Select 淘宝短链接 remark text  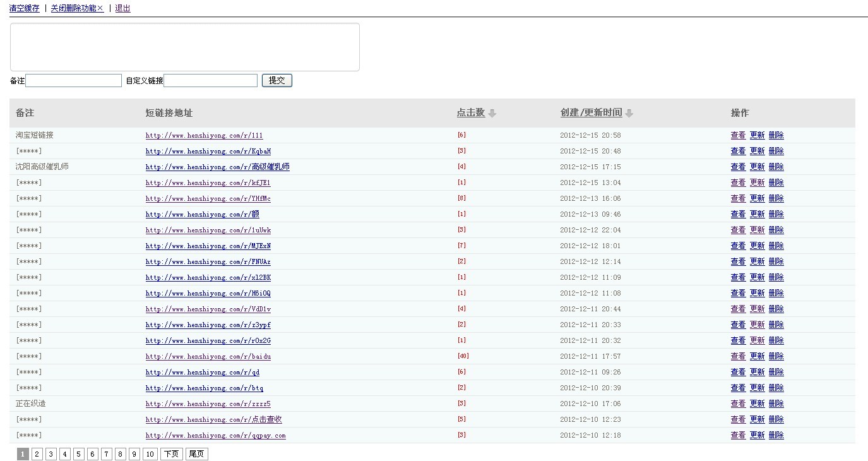35,135
